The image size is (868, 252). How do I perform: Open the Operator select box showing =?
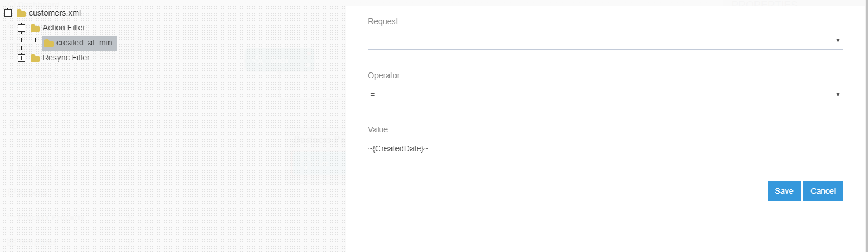[x=599, y=94]
